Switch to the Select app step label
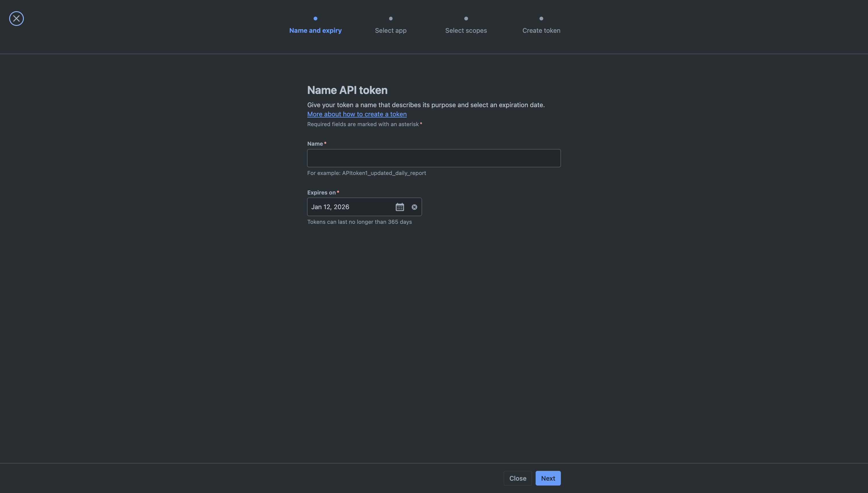868x493 pixels. point(390,30)
